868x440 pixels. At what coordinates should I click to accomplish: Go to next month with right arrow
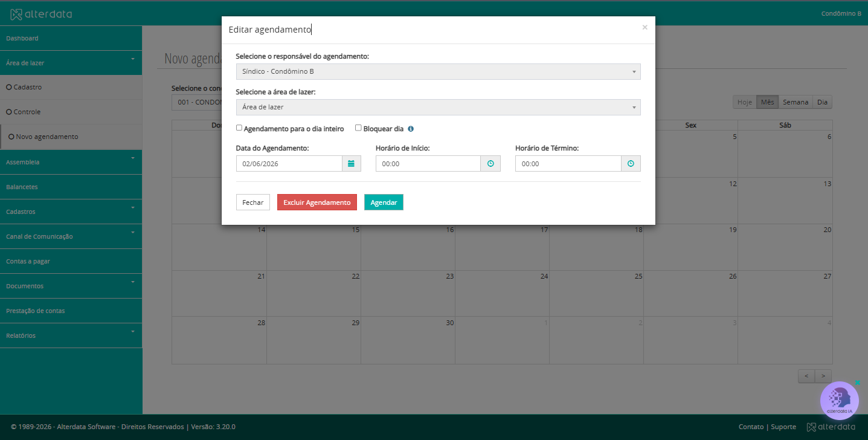pyautogui.click(x=823, y=376)
